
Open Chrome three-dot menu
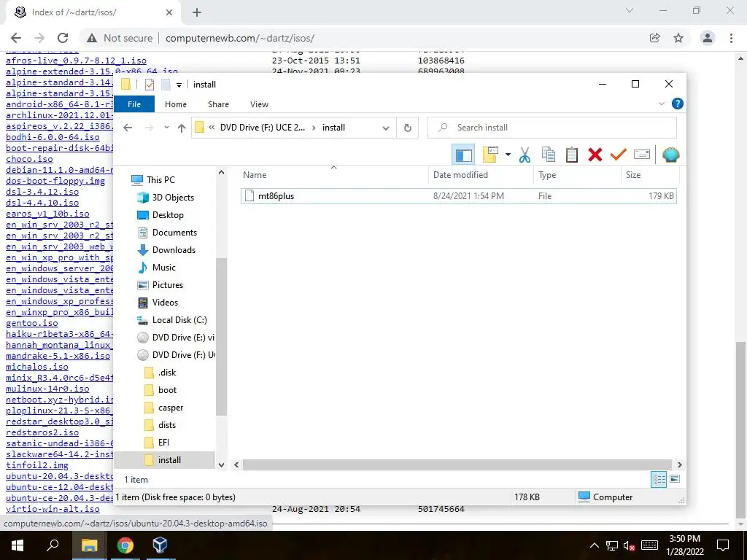click(731, 38)
